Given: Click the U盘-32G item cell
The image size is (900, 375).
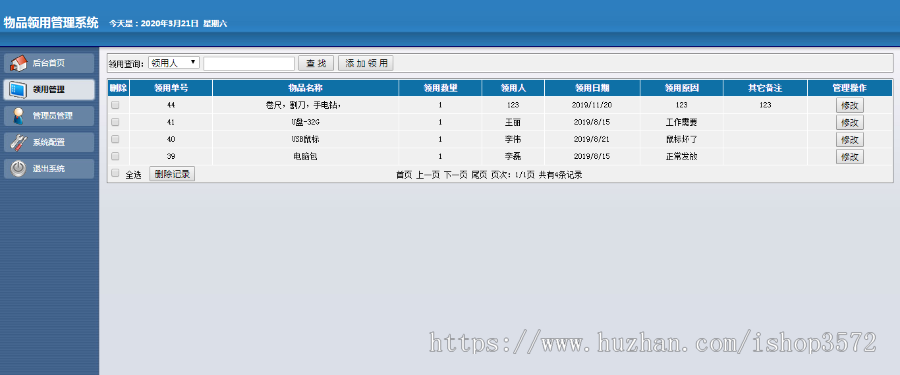Looking at the screenshot, I should (x=305, y=122).
